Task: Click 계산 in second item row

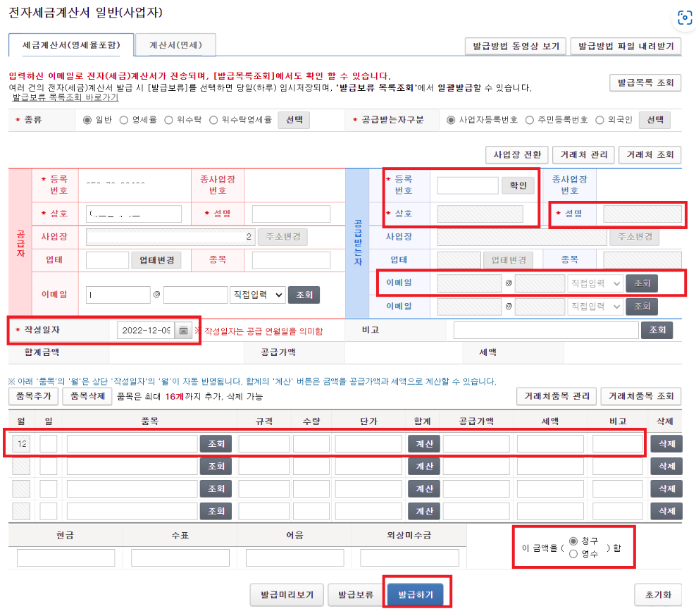Action: 424,467
